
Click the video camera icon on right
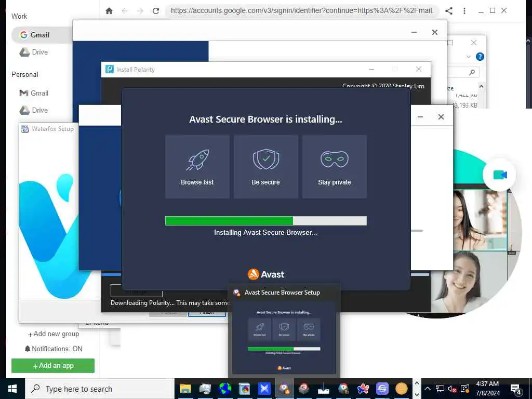(x=500, y=175)
